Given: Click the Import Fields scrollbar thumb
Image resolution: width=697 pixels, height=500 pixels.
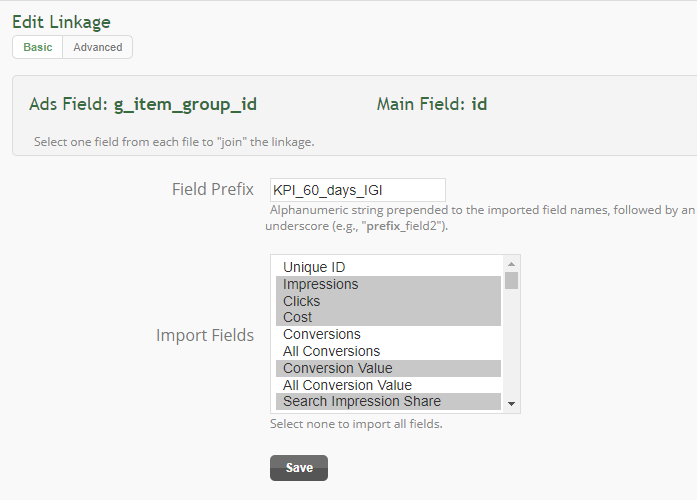Looking at the screenshot, I should click(511, 280).
